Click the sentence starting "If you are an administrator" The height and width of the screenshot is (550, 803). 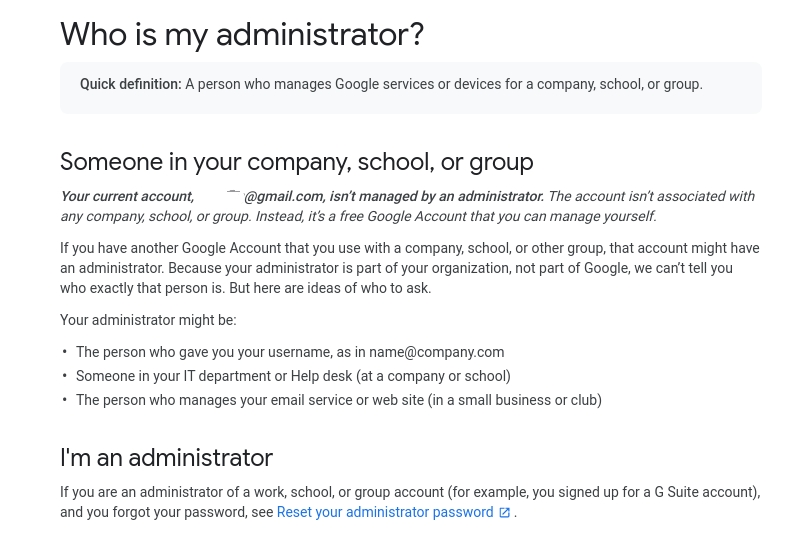[410, 502]
